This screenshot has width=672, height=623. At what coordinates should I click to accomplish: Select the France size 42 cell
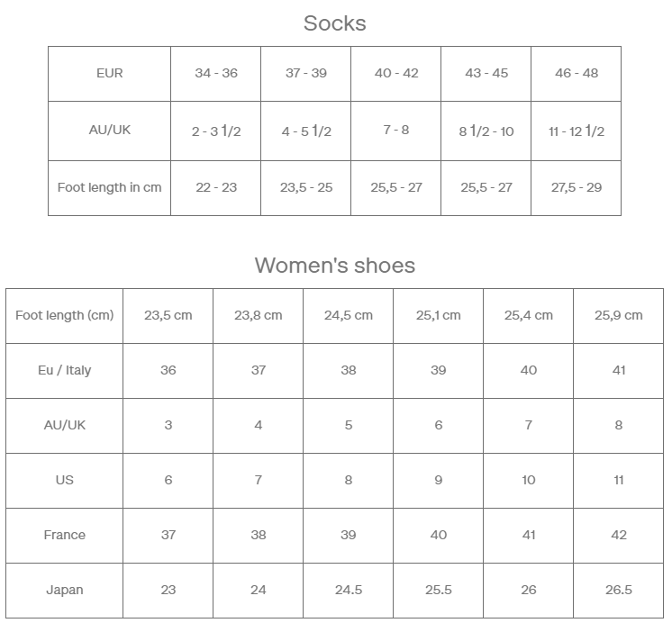619,536
